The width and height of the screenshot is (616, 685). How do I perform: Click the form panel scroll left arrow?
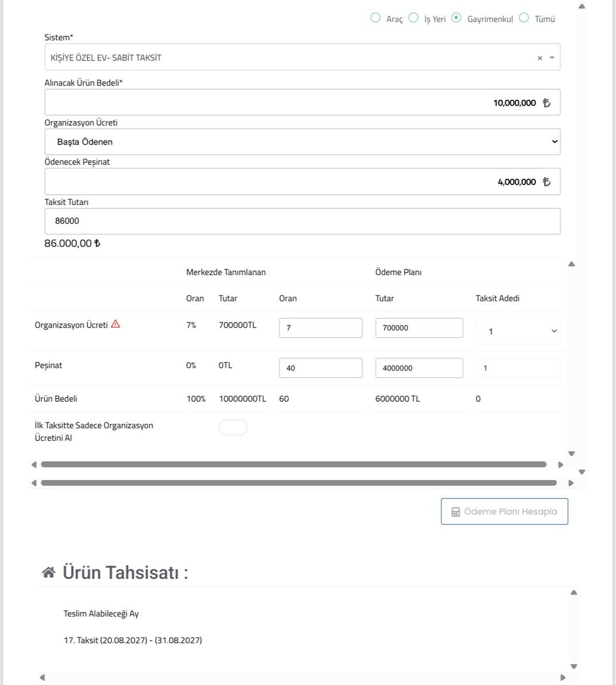pos(34,483)
